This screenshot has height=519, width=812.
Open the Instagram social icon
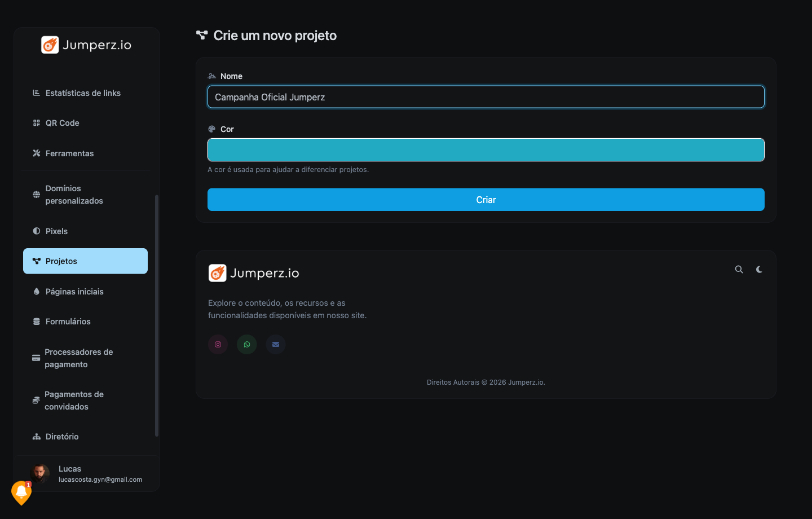[x=218, y=344]
